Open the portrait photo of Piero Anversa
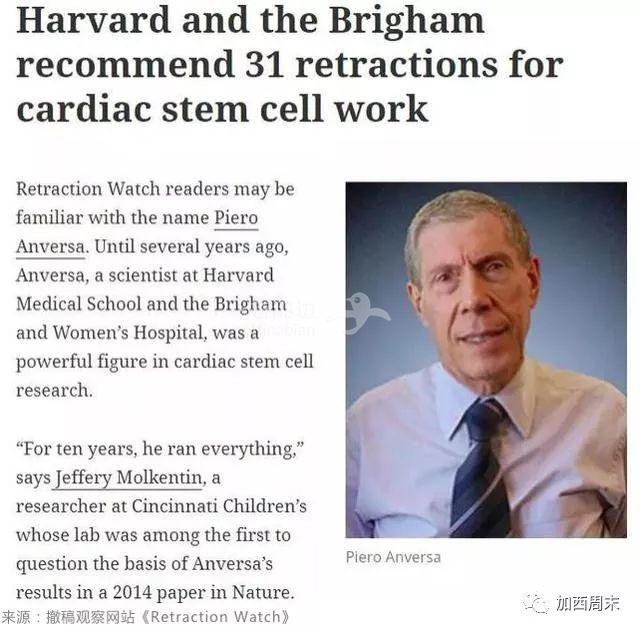 tap(486, 360)
